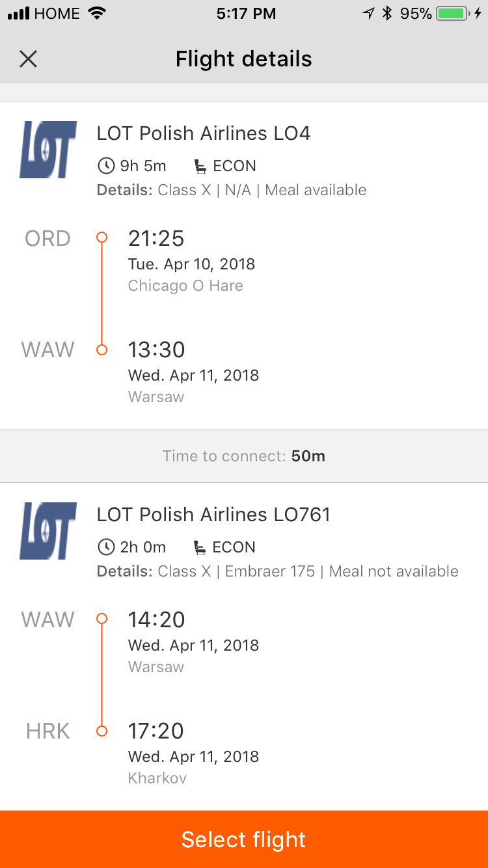This screenshot has height=868, width=488.
Task: Tap the Embraer 175 details line
Action: point(277,571)
